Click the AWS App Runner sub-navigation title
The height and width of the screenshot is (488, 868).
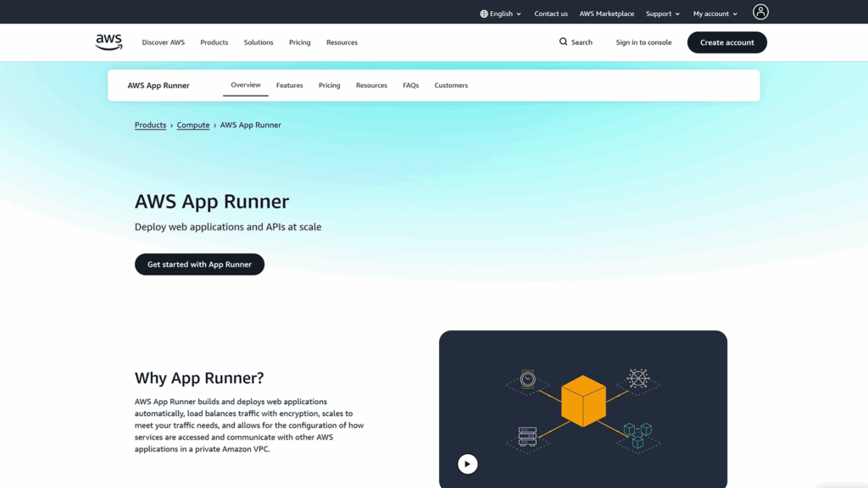[159, 86]
